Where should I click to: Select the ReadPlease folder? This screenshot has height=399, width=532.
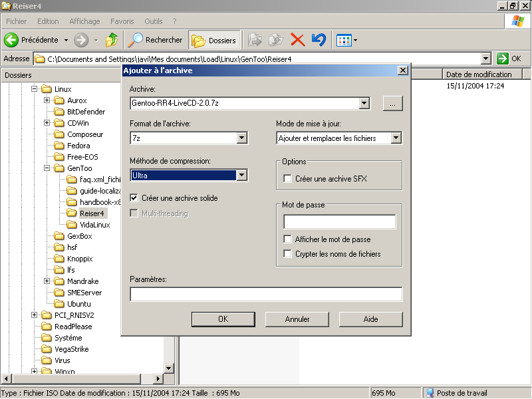(67, 327)
